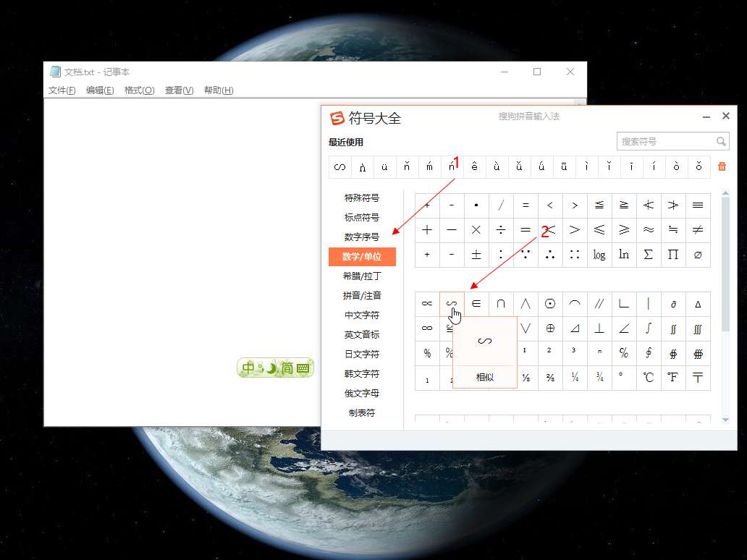Pick the element of ∈ symbol
747x560 pixels.
tap(476, 304)
